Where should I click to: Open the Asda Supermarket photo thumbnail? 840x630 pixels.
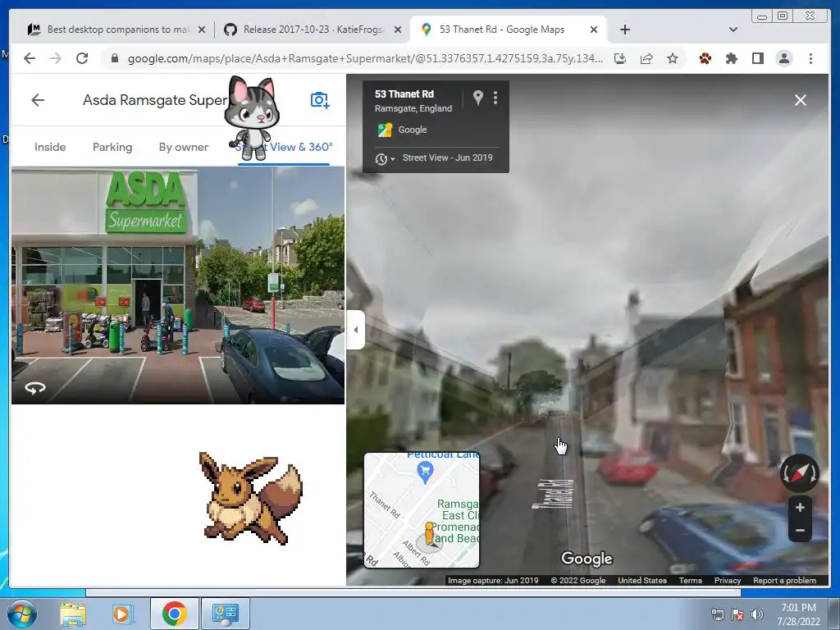[178, 285]
